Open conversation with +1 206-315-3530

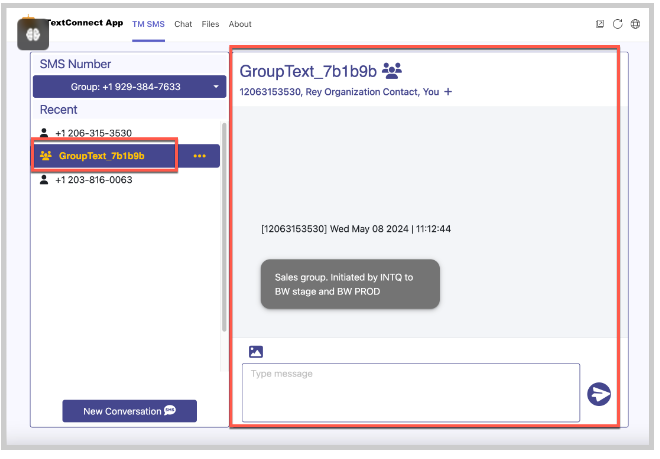93,133
